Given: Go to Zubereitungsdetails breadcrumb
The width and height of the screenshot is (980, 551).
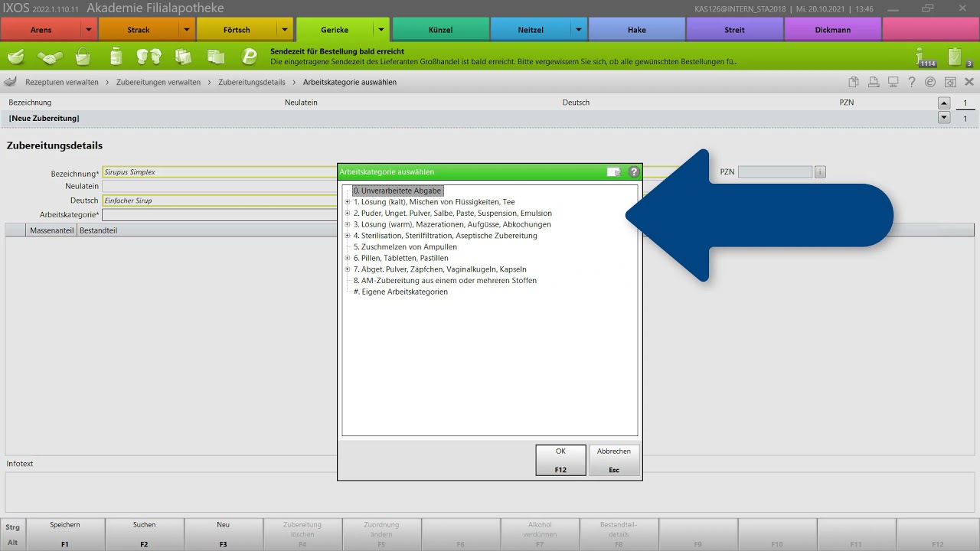Looking at the screenshot, I should (x=252, y=82).
